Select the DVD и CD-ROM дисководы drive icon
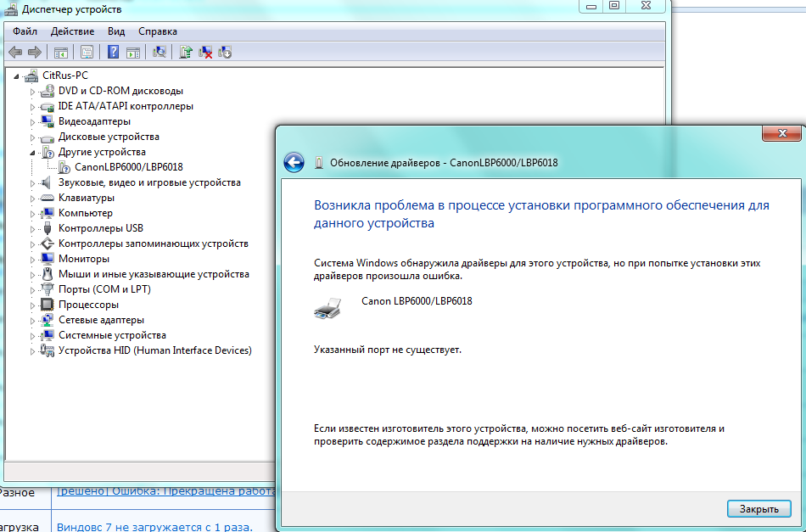The image size is (806, 532). pyautogui.click(x=48, y=91)
